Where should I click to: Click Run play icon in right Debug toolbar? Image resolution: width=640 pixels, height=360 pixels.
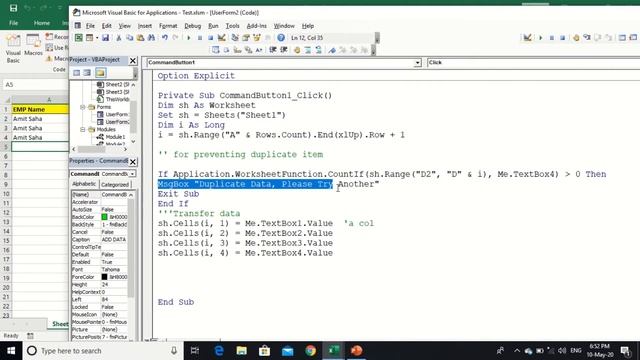pos(540,38)
